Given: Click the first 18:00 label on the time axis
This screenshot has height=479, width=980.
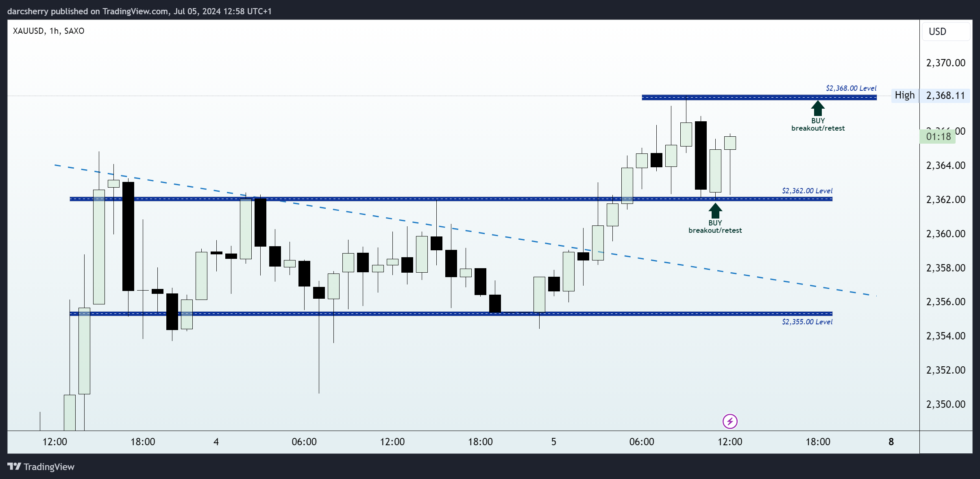Looking at the screenshot, I should (143, 442).
